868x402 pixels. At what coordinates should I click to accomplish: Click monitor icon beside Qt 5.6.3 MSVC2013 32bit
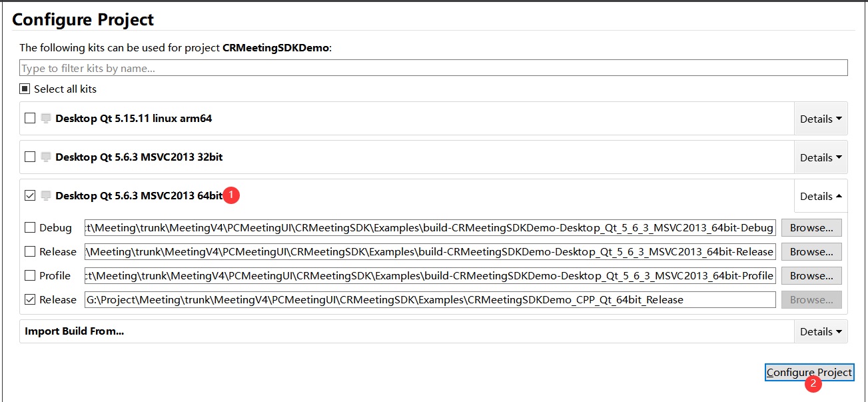[x=46, y=157]
